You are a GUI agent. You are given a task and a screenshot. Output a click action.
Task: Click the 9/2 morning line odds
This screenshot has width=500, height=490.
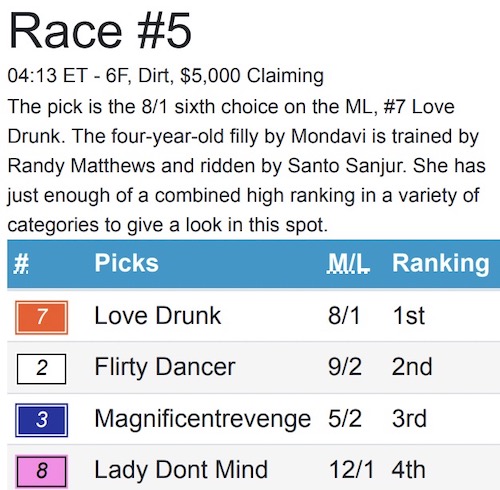[x=345, y=367]
